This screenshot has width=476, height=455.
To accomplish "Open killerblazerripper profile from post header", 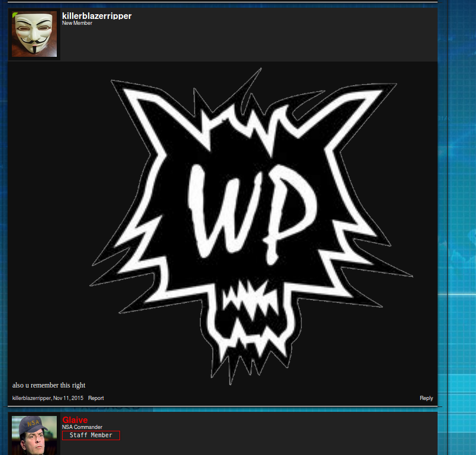I will point(97,16).
